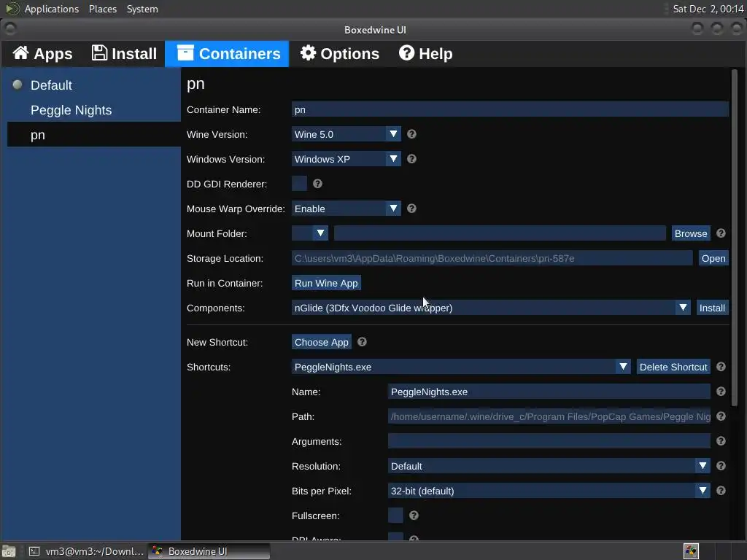Click the Help question mark icon
747x560 pixels.
(x=406, y=52)
